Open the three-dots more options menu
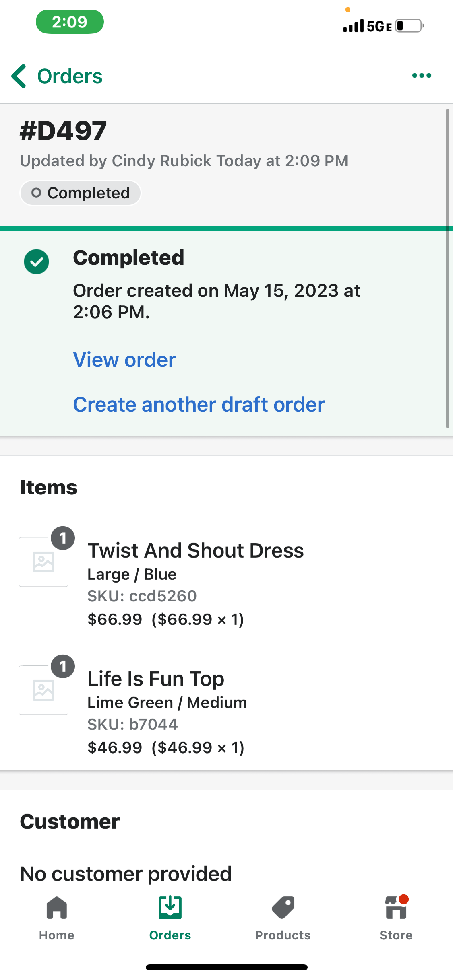 pyautogui.click(x=422, y=76)
